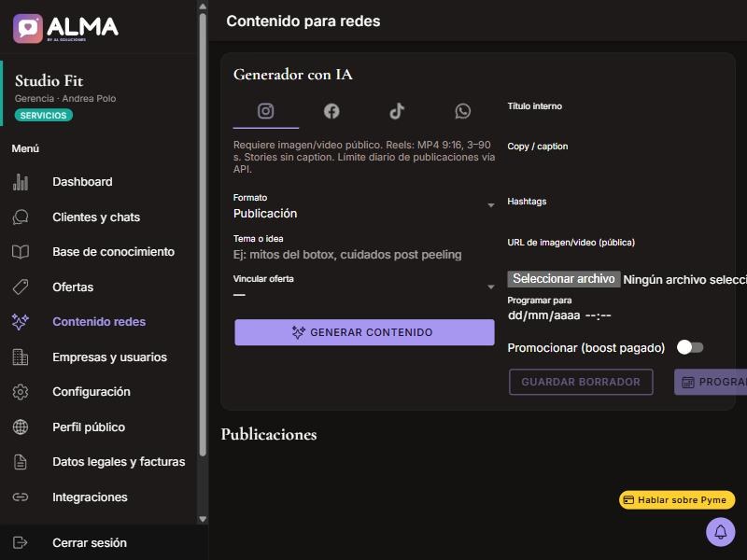747x560 pixels.
Task: Click sidebar scrollbar up arrow
Action: [x=203, y=7]
